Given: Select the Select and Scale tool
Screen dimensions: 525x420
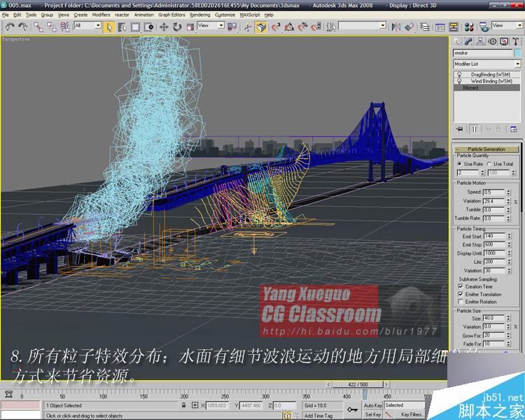Looking at the screenshot, I should point(190,27).
